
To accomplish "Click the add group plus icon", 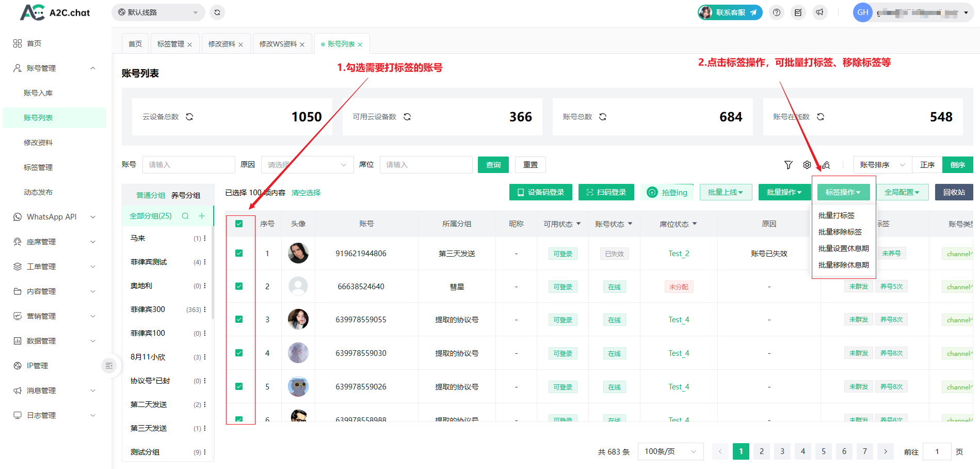I will [202, 216].
